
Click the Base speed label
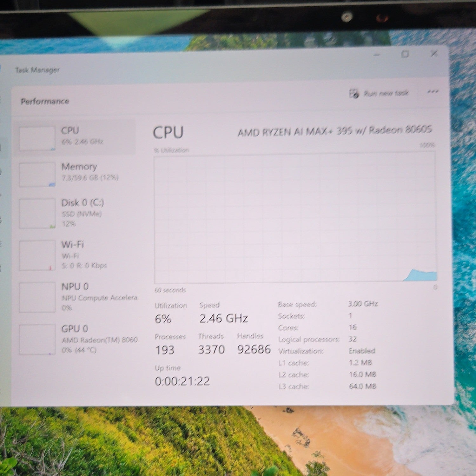297,304
